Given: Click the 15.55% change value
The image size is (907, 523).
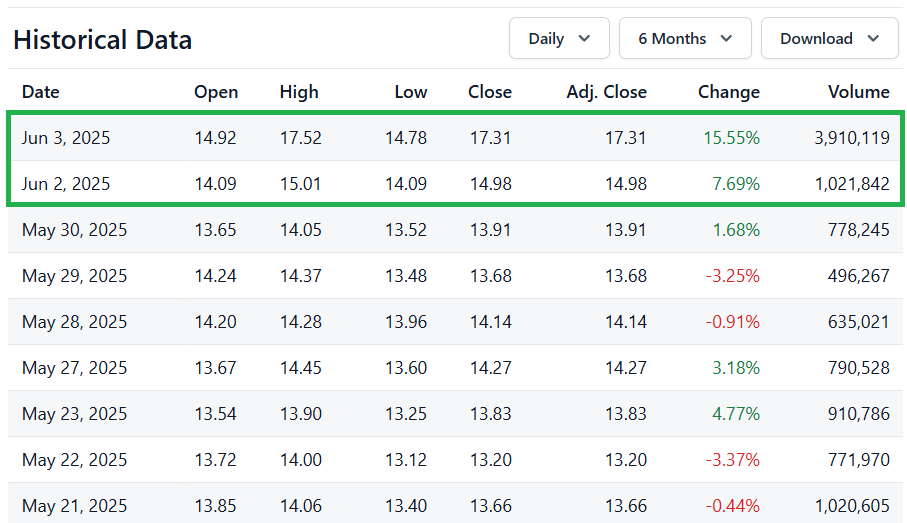Looking at the screenshot, I should (x=731, y=138).
